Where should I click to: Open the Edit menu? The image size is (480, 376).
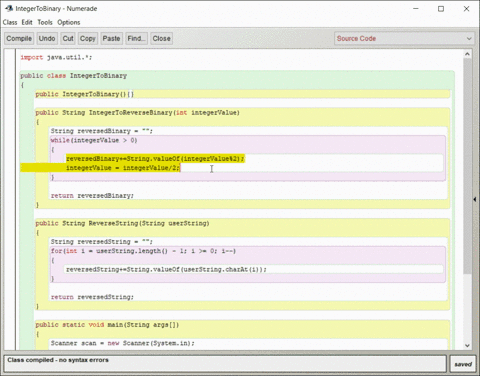pyautogui.click(x=27, y=22)
